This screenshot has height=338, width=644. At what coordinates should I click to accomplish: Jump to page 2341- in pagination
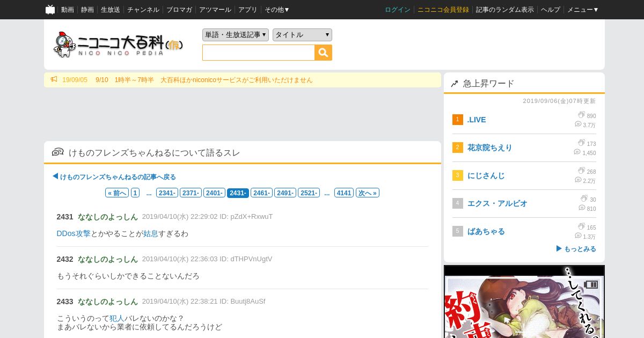[167, 193]
